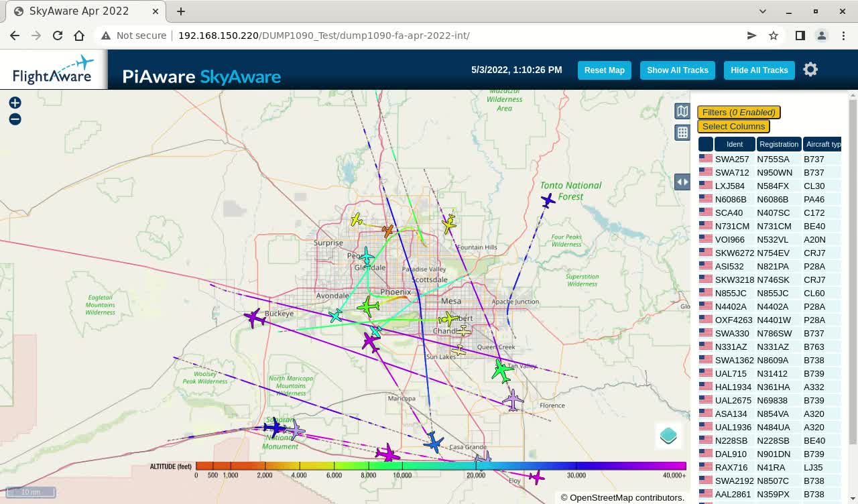Click the teal layer switcher icon
This screenshot has width=858, height=504.
pyautogui.click(x=668, y=436)
